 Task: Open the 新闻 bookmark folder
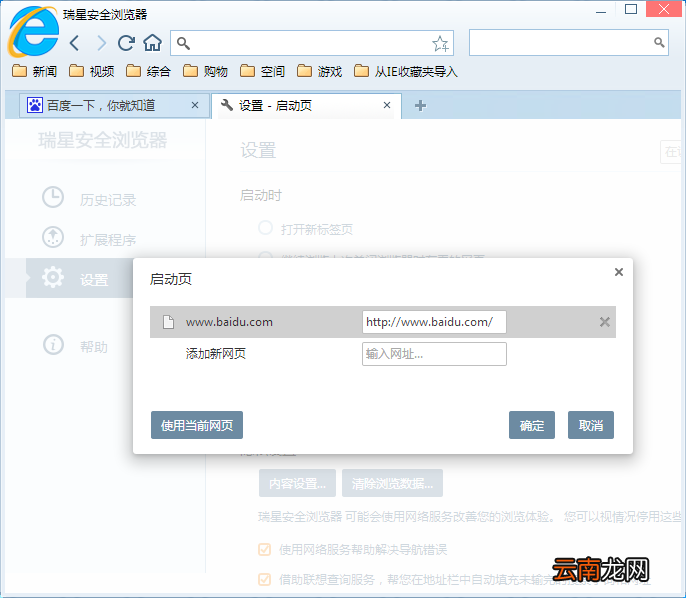coord(35,71)
